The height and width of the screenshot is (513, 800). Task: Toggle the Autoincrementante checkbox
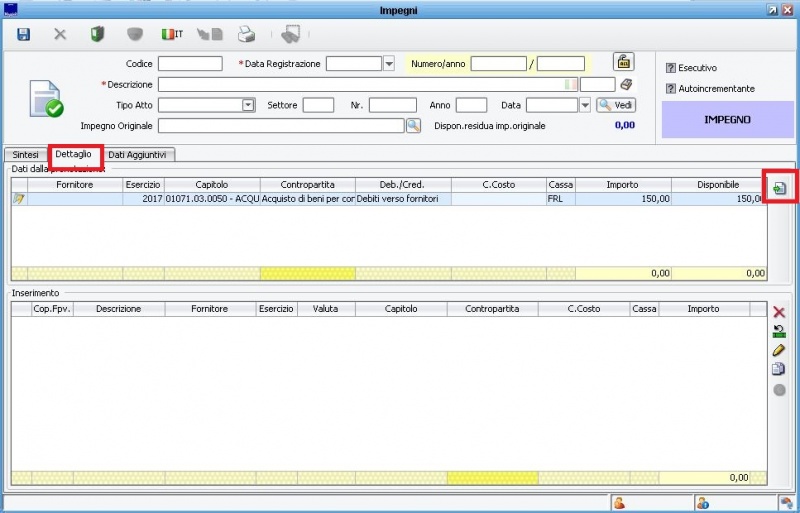click(x=670, y=89)
